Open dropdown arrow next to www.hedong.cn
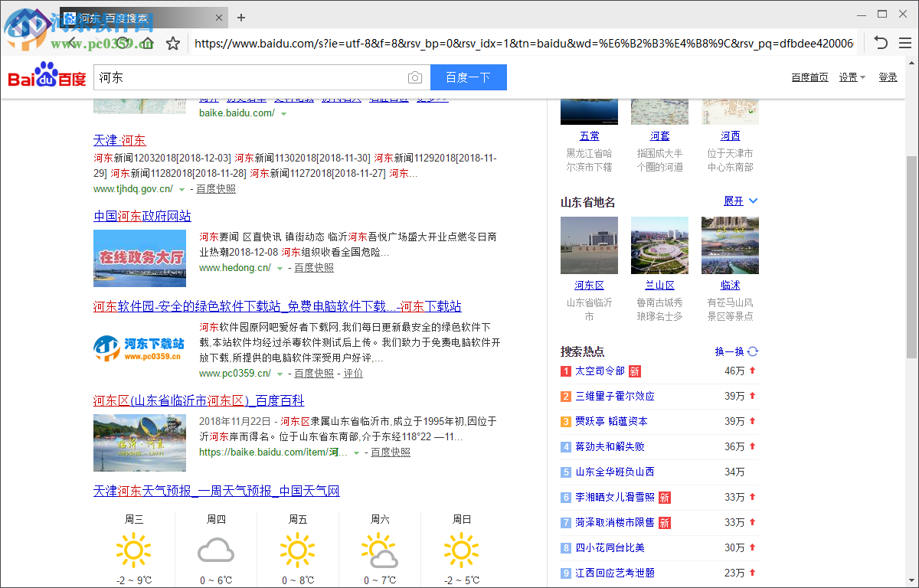The width and height of the screenshot is (919, 588). pyautogui.click(x=280, y=269)
